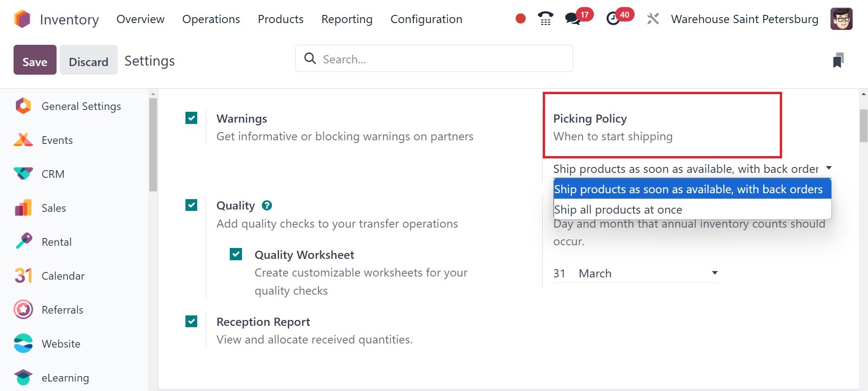Open the voip phone dialer icon
Image resolution: width=868 pixels, height=391 pixels.
[545, 19]
